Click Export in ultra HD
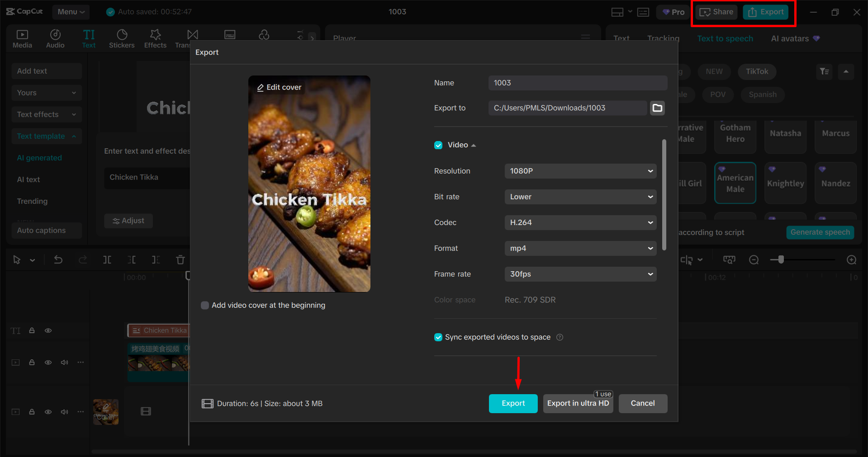 (x=578, y=403)
